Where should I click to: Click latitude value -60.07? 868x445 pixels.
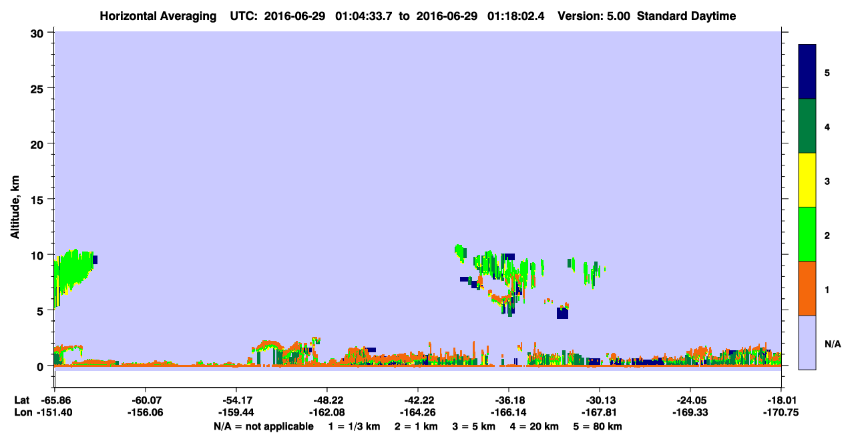(145, 400)
